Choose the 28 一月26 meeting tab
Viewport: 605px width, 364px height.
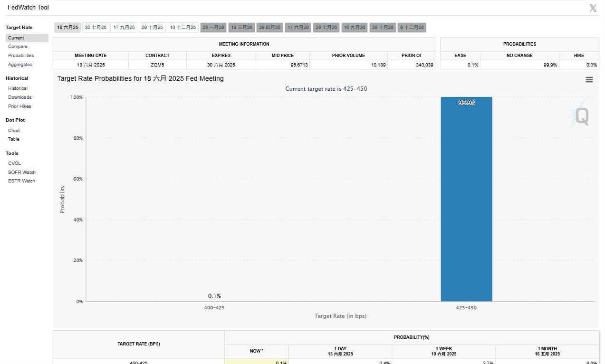tap(213, 28)
